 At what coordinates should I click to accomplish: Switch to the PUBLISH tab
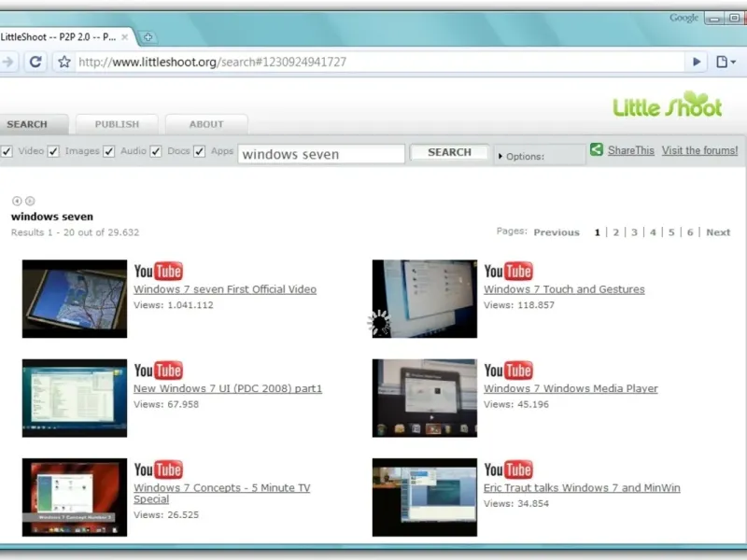117,124
